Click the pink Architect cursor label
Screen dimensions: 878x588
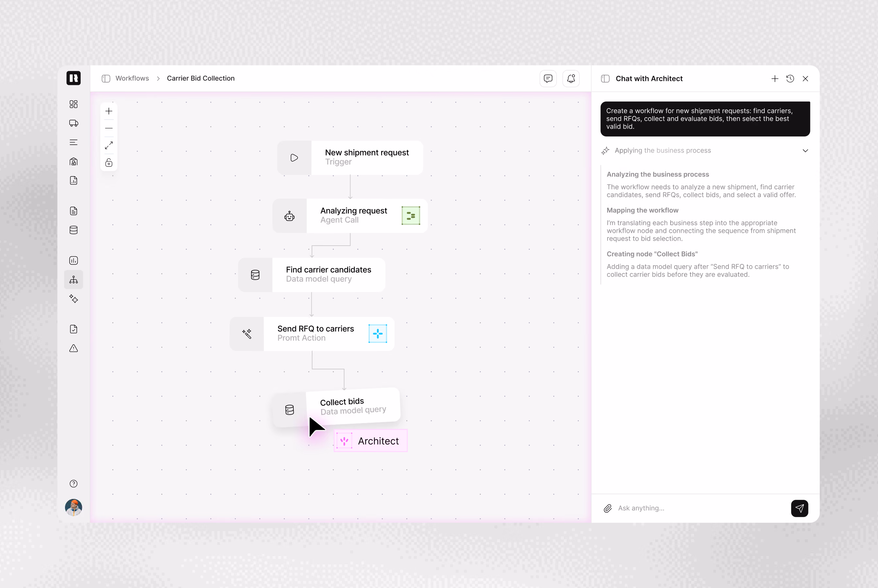tap(370, 441)
